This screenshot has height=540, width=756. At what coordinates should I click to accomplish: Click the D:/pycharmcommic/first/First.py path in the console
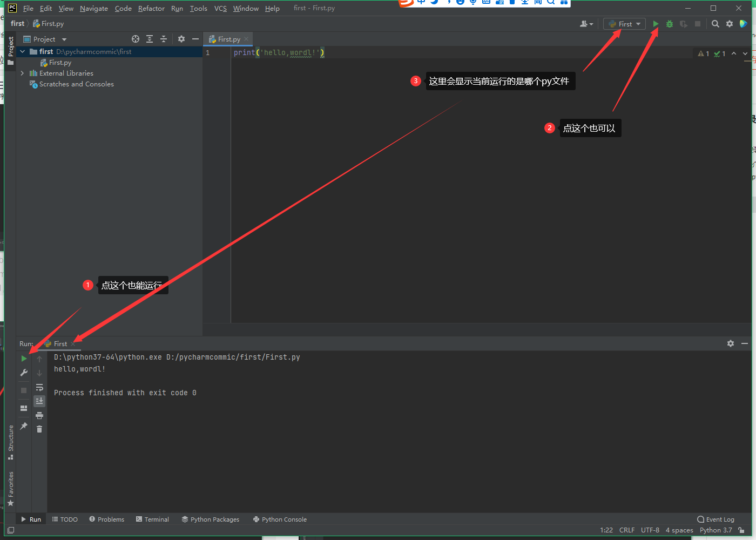(x=233, y=357)
